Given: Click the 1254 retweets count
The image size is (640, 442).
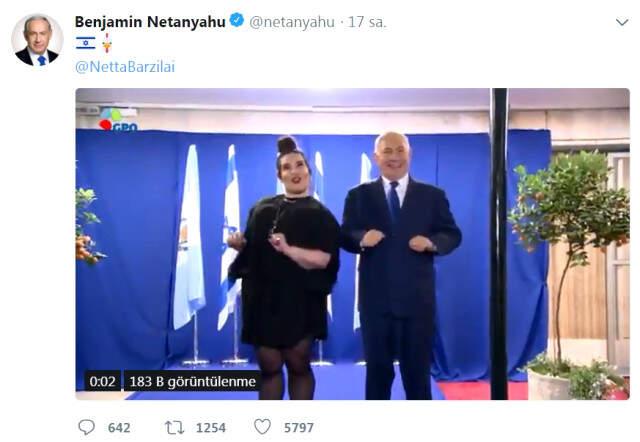Looking at the screenshot, I should coord(211,428).
